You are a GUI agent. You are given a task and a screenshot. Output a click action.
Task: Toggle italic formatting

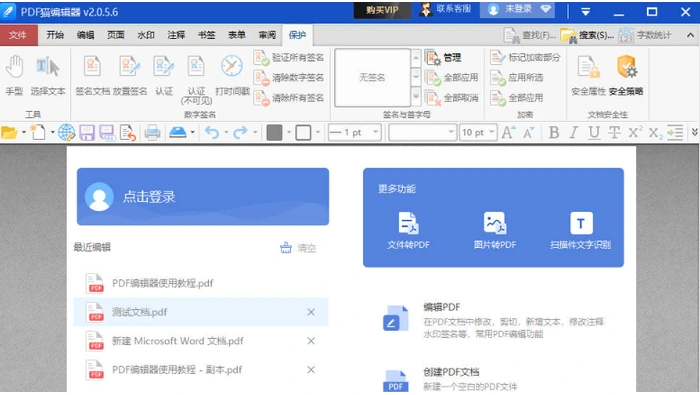click(x=574, y=133)
